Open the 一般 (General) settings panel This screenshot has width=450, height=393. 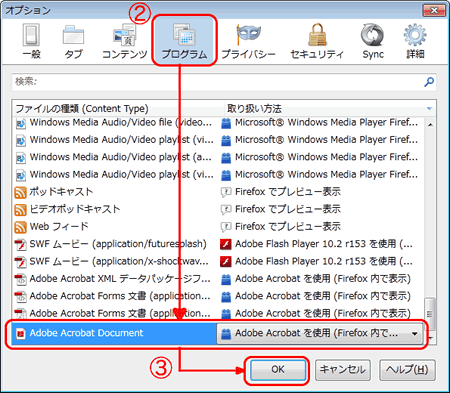click(32, 41)
